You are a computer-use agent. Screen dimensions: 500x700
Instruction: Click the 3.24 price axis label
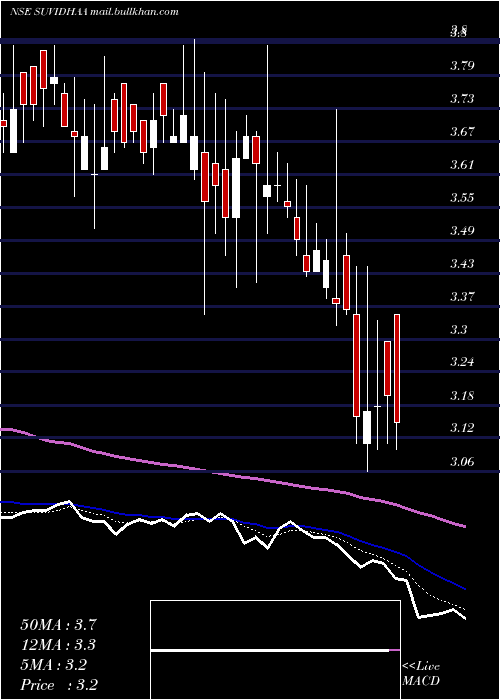(462, 362)
